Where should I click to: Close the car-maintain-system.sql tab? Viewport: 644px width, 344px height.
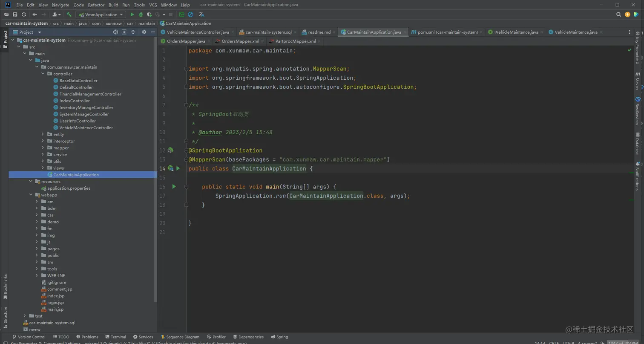point(296,32)
